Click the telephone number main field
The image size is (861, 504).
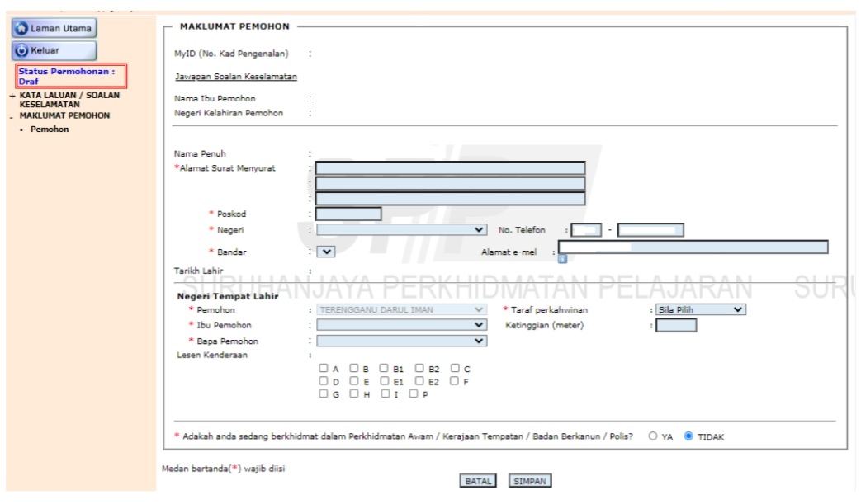coord(650,230)
